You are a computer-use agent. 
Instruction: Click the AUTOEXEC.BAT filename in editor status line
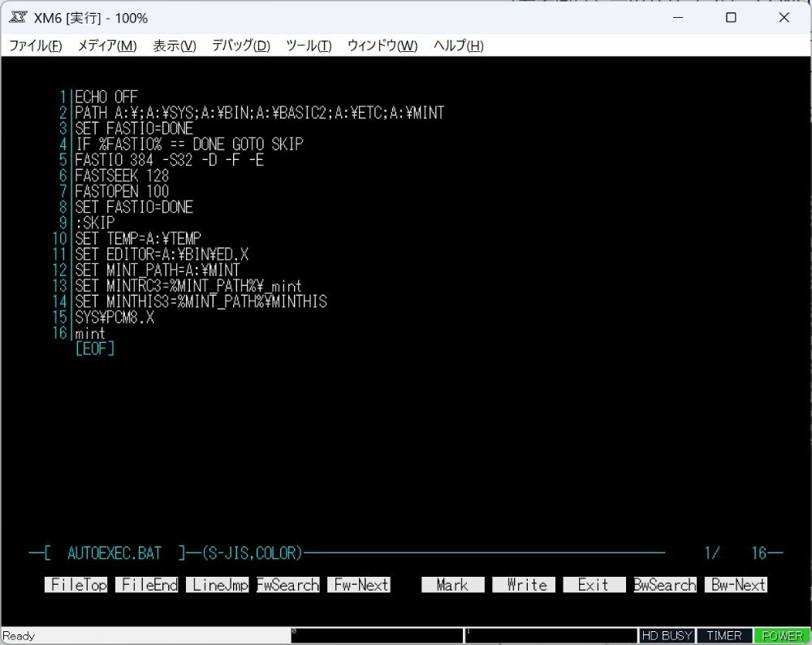click(114, 553)
